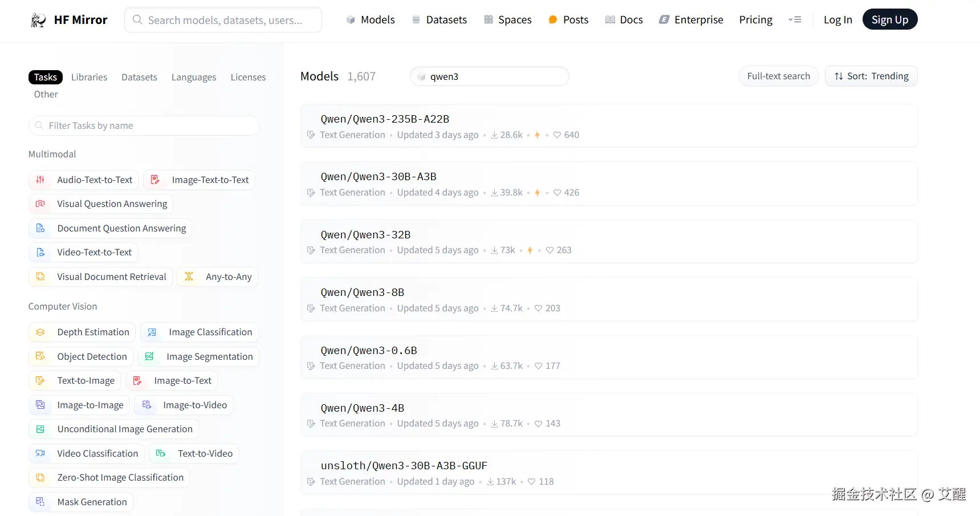Click the Image-to-Video icon
The image size is (980, 516).
pos(147,405)
